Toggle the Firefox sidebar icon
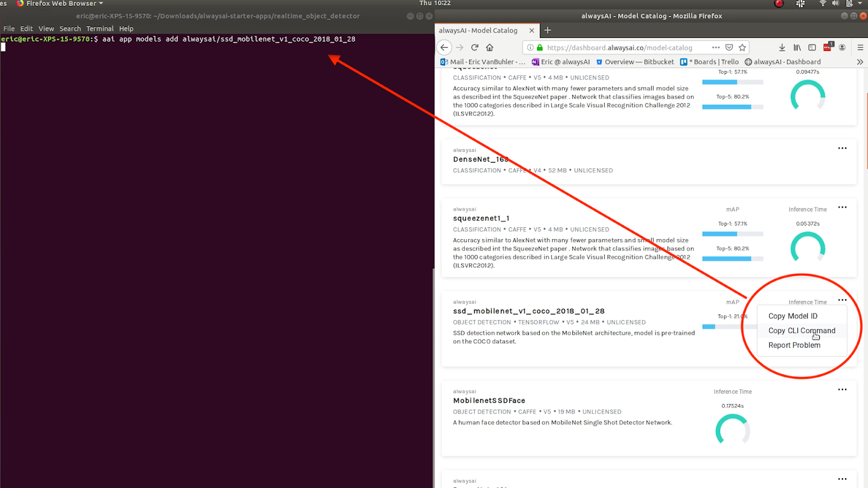This screenshot has width=868, height=488. coord(812,47)
